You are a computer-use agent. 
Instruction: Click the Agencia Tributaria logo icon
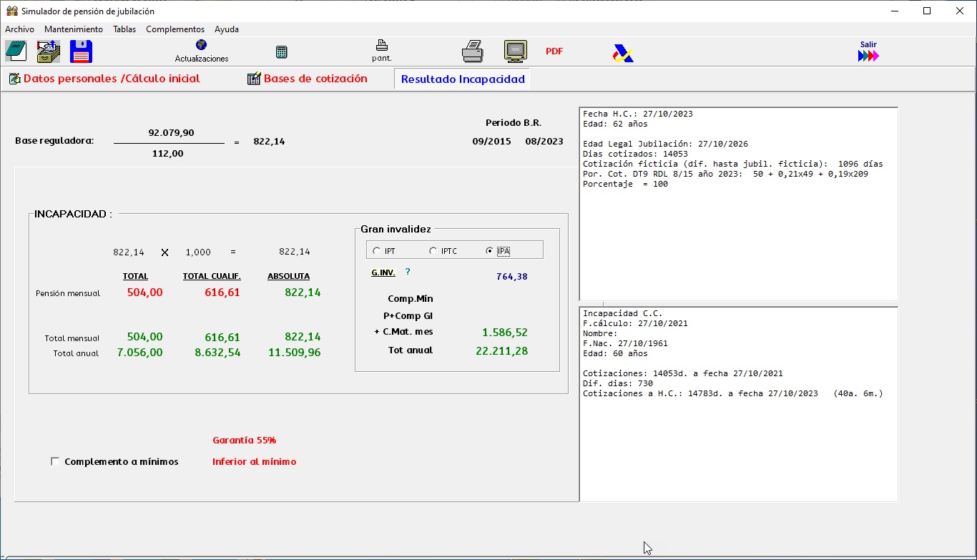click(623, 53)
